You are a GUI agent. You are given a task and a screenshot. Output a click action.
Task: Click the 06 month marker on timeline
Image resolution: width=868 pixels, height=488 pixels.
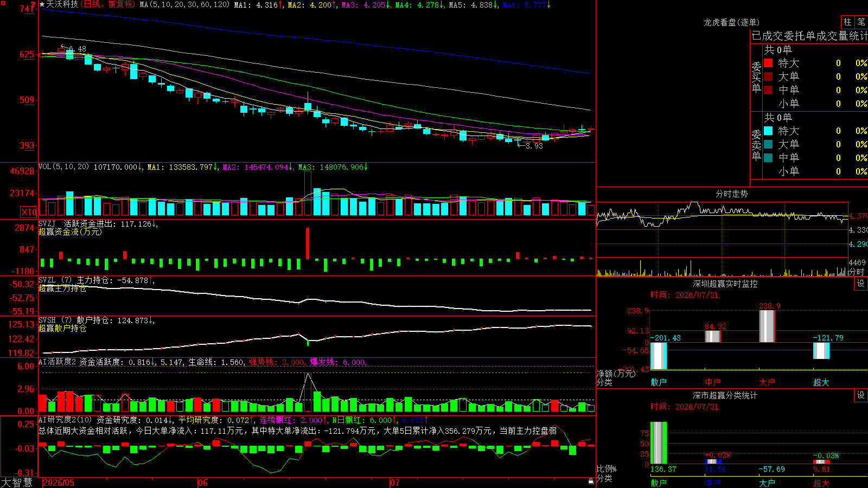[203, 483]
